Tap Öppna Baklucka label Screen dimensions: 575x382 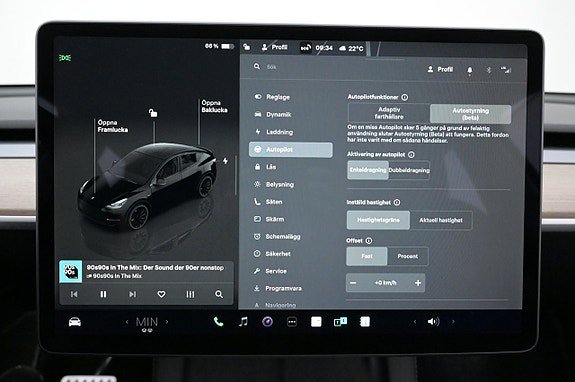tap(215, 106)
